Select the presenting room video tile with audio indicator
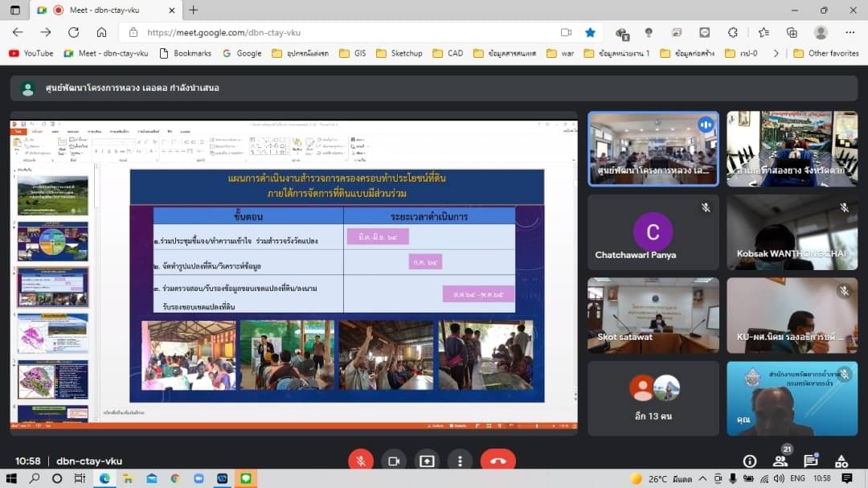The width and height of the screenshot is (868, 488). pos(653,149)
